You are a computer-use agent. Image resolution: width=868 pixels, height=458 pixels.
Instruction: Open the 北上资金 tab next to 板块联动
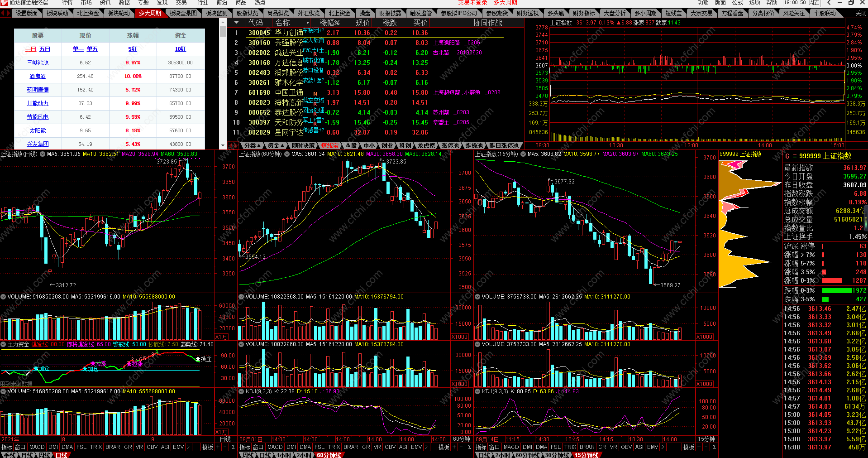coord(88,13)
